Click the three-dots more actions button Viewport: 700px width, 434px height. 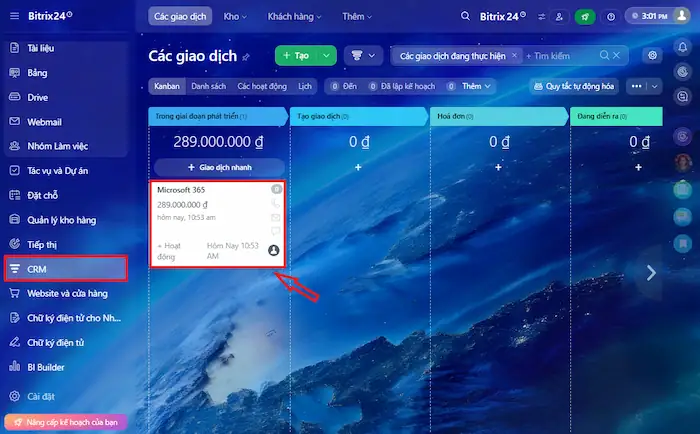(x=637, y=86)
